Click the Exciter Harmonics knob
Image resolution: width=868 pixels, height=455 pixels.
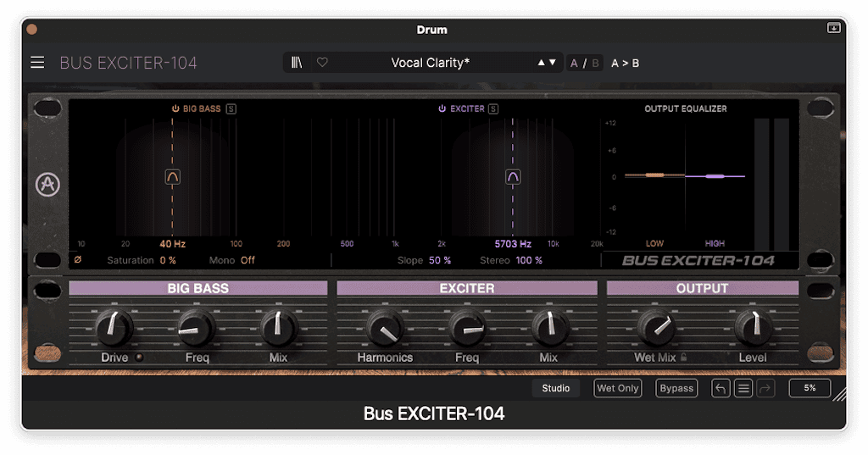point(385,327)
